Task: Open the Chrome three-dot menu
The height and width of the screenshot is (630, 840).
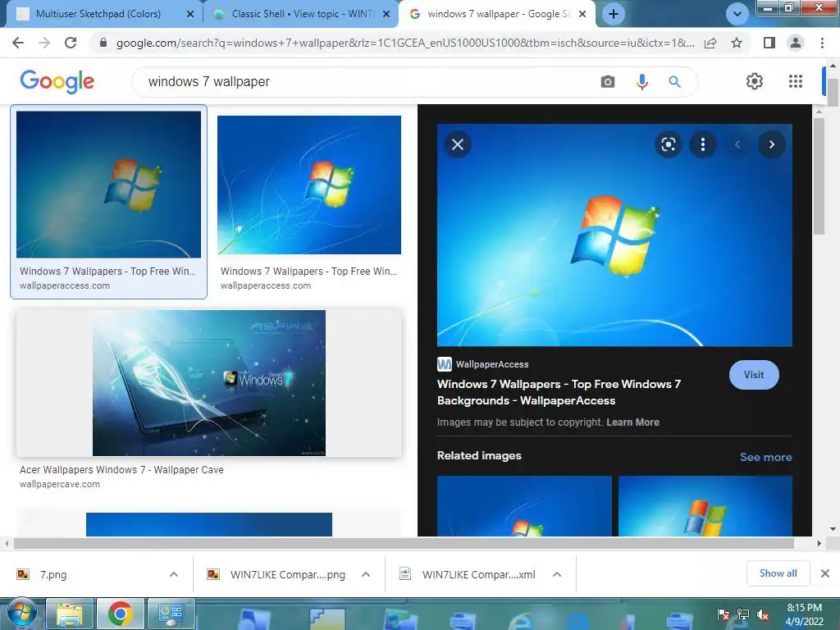Action: [x=822, y=43]
